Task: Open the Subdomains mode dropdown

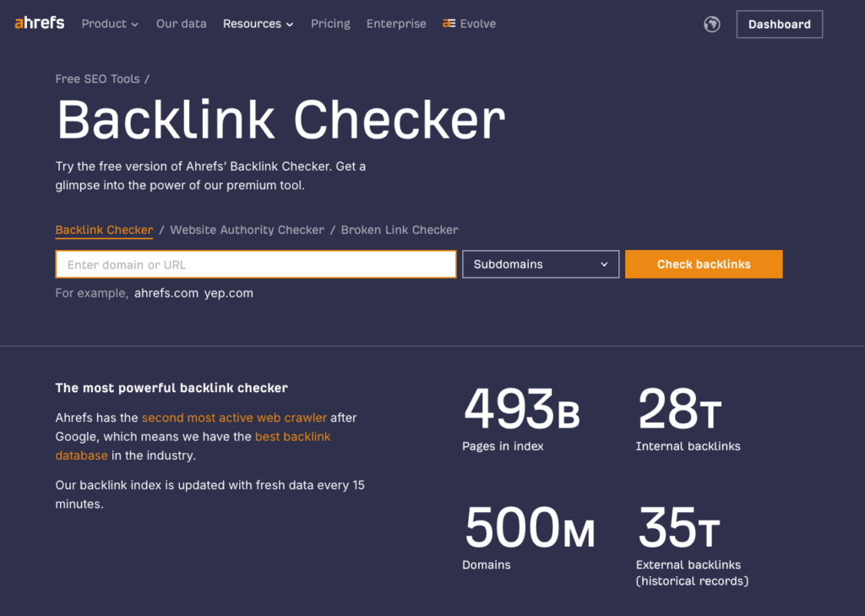Action: (541, 264)
